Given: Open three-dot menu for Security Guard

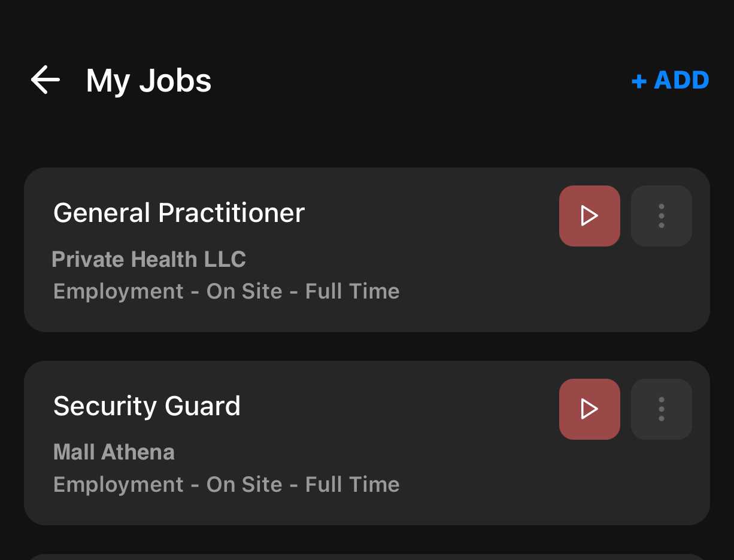Looking at the screenshot, I should 661,409.
